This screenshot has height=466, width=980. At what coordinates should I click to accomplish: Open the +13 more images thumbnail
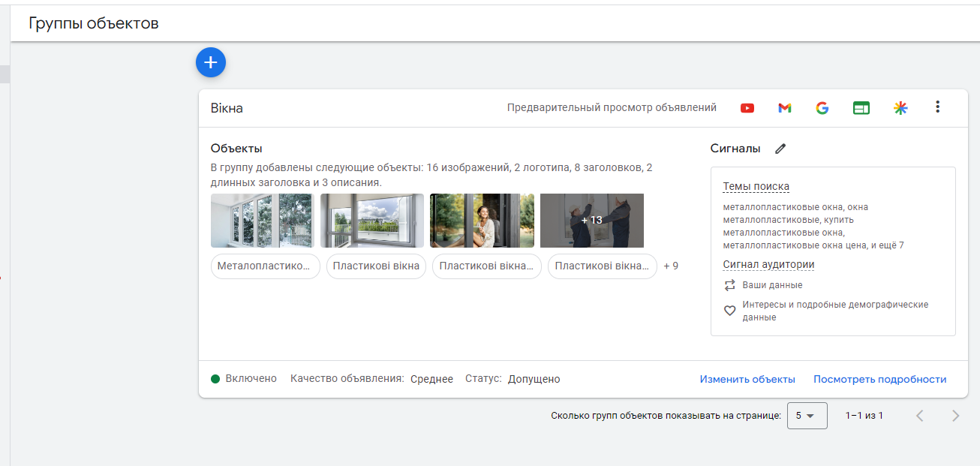coord(592,221)
